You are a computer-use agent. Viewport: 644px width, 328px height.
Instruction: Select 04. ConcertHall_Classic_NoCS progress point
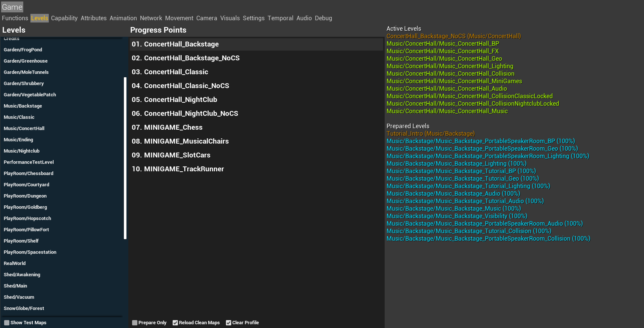pyautogui.click(x=256, y=86)
